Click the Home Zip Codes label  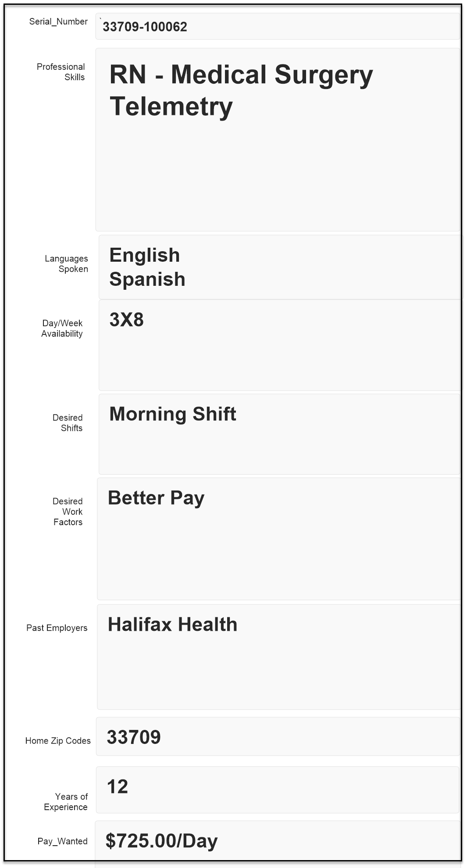pos(58,740)
